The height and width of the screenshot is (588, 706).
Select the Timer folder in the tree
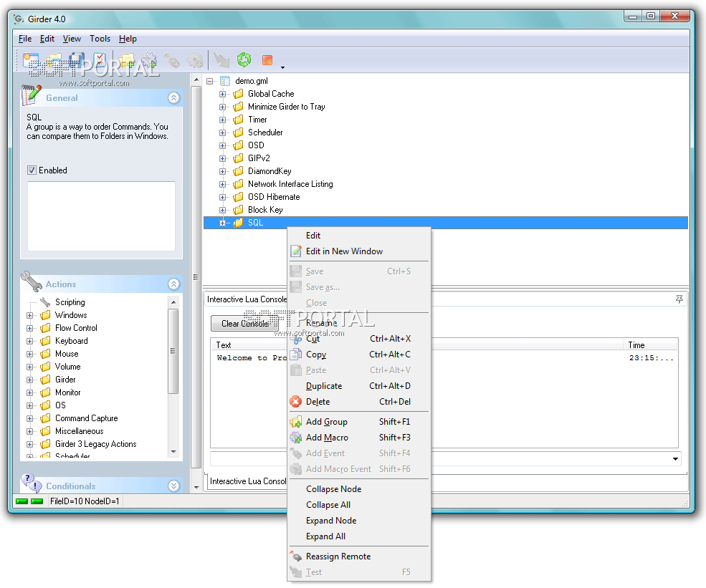[257, 120]
